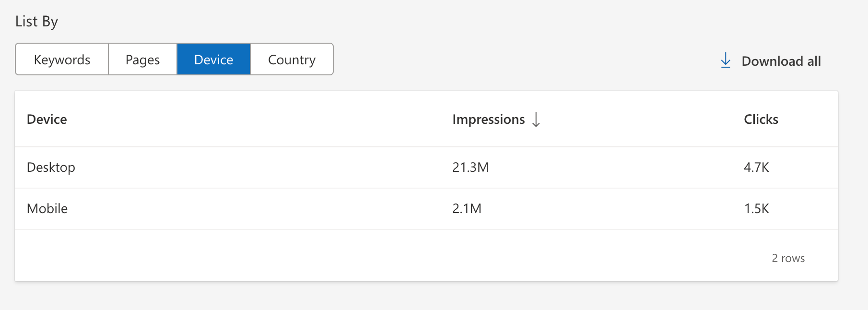Click the Desktop impressions value 21.3M

click(x=470, y=167)
